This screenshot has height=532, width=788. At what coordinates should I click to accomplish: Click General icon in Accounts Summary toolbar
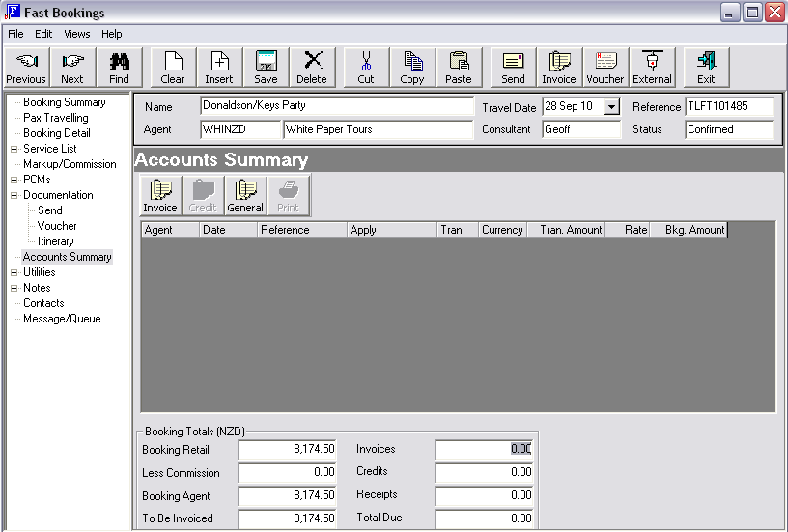[x=245, y=190]
